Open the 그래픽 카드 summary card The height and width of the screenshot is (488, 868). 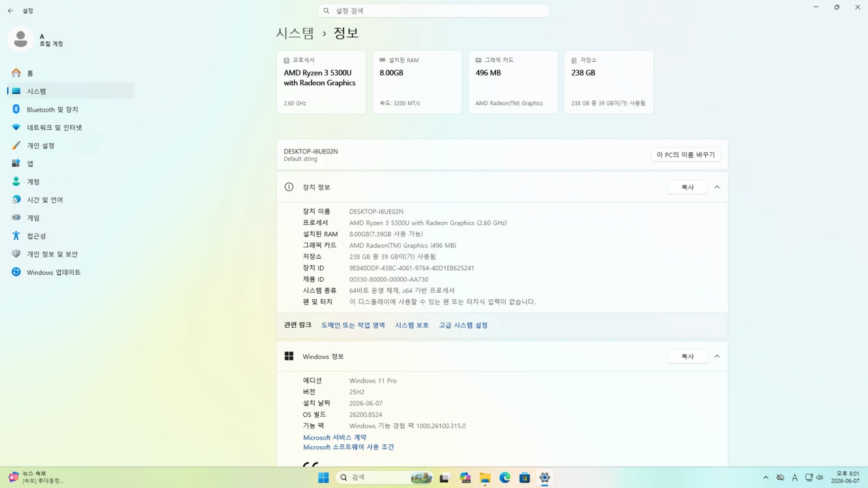click(x=513, y=82)
